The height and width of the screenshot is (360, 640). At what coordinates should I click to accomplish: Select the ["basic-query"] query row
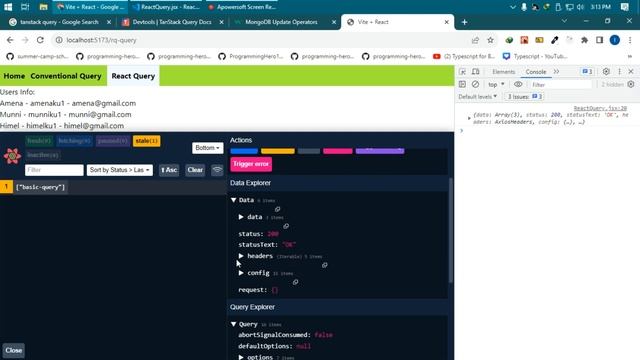pos(112,187)
